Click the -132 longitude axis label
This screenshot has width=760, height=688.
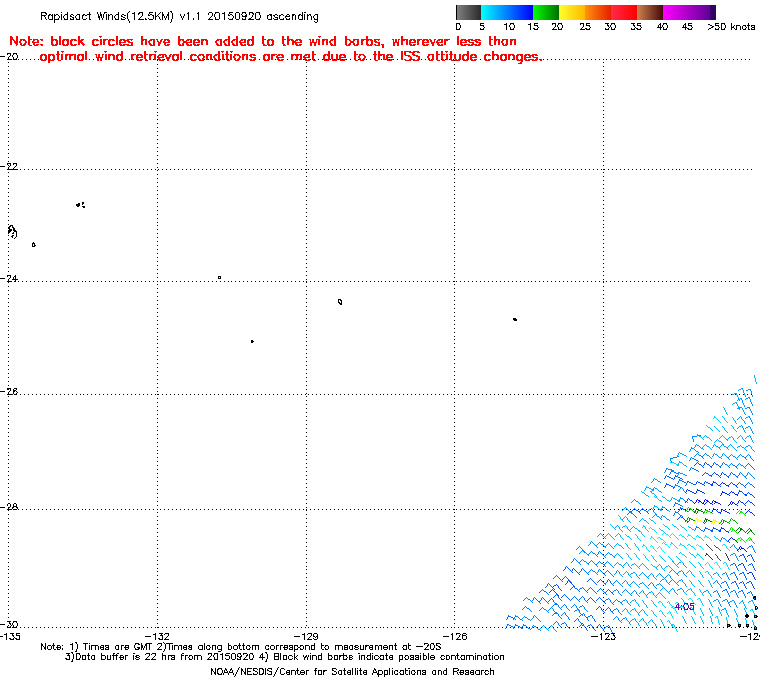tap(157, 636)
